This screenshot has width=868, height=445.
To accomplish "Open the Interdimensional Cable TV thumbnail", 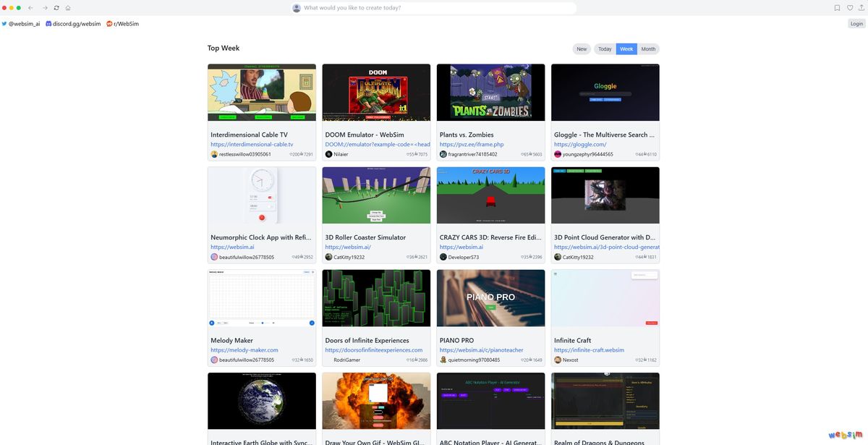I will pyautogui.click(x=262, y=92).
